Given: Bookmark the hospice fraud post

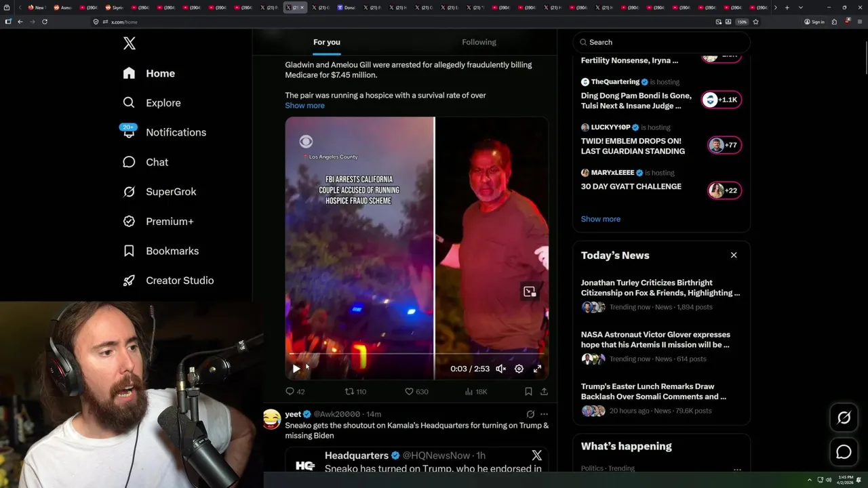Looking at the screenshot, I should click(x=528, y=391).
